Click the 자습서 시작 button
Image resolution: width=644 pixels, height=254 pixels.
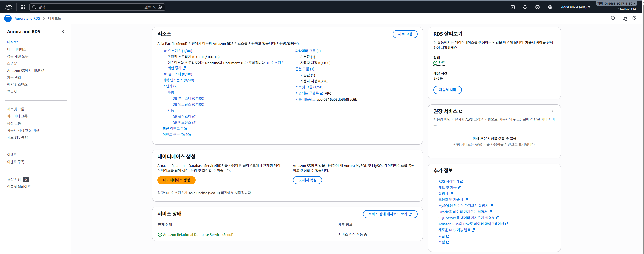click(x=447, y=90)
